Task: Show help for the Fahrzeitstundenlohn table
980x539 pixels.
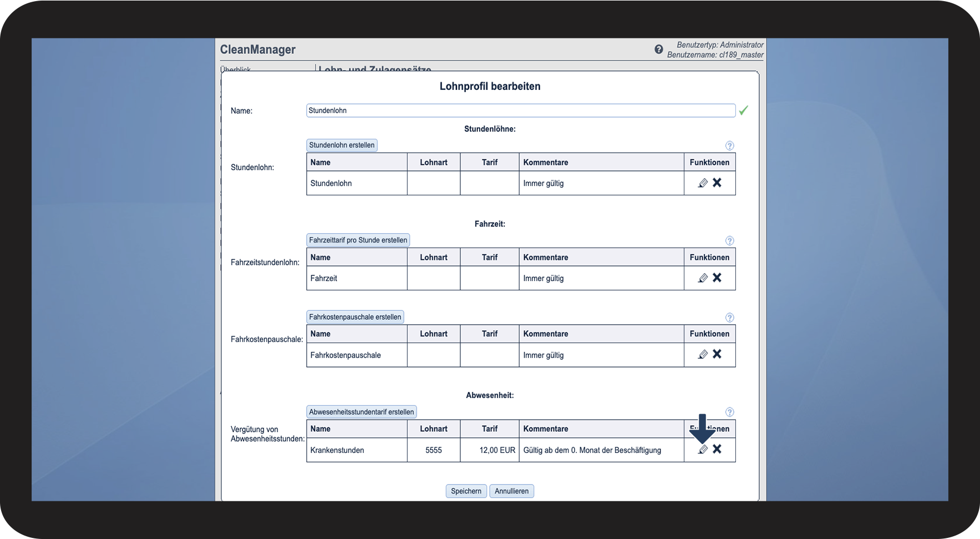Action: (x=729, y=240)
